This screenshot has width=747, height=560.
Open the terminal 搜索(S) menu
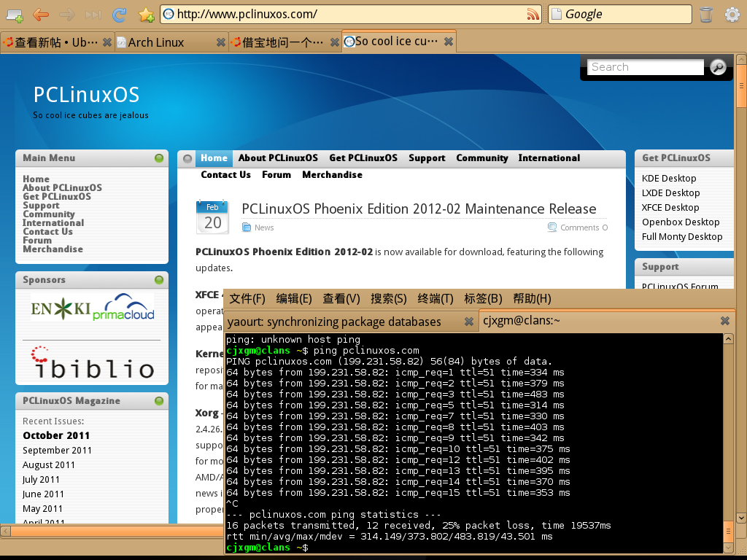click(x=389, y=298)
